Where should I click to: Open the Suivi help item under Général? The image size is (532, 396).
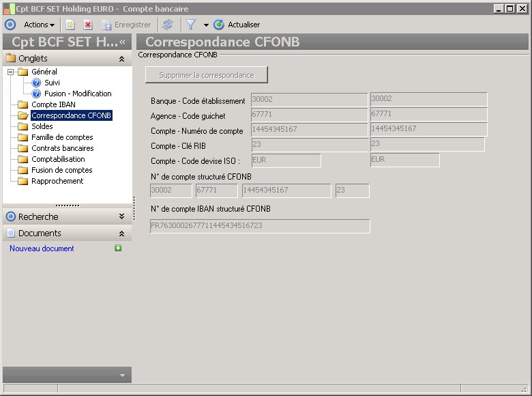(x=52, y=83)
